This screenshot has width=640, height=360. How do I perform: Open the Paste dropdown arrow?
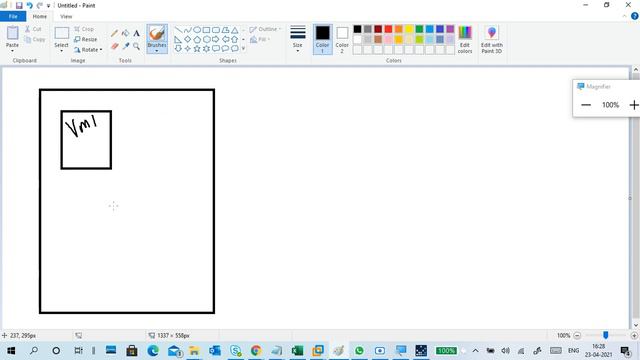click(x=12, y=51)
